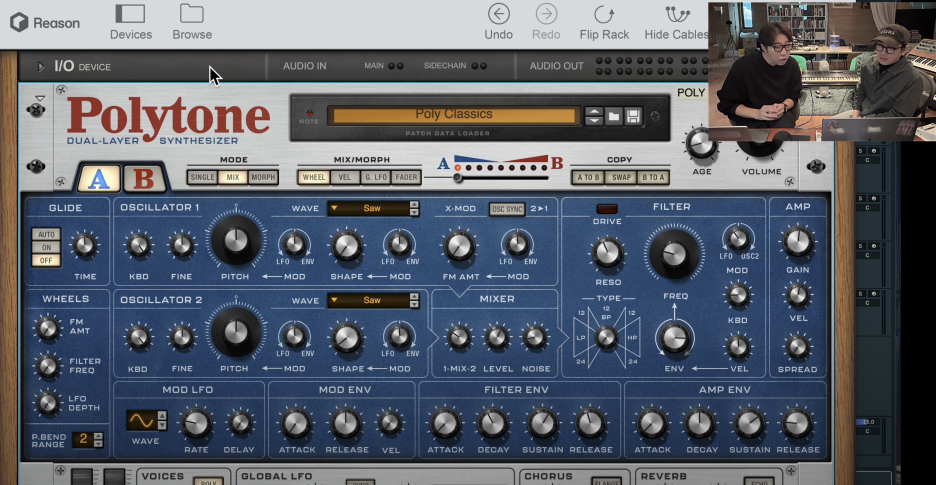This screenshot has height=485, width=936.
Task: Copy layer A TO B
Action: [587, 177]
